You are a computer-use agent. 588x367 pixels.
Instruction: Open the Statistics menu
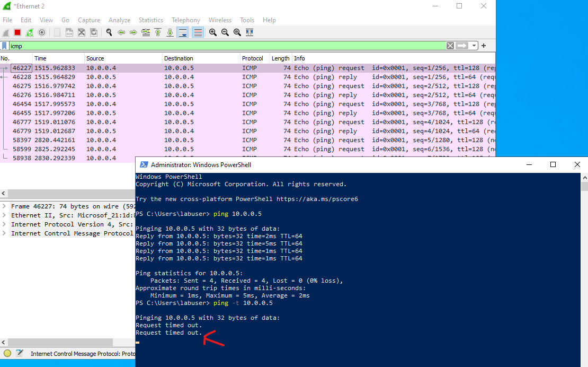click(151, 20)
